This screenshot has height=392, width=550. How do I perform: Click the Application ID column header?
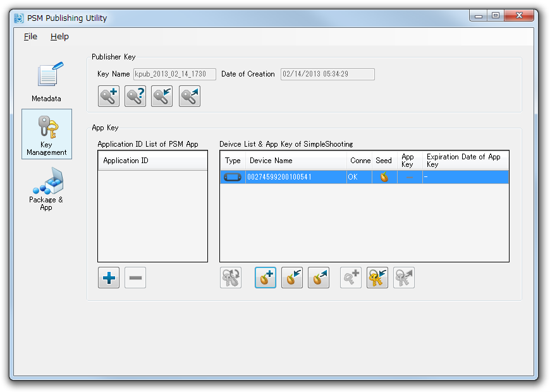point(152,161)
